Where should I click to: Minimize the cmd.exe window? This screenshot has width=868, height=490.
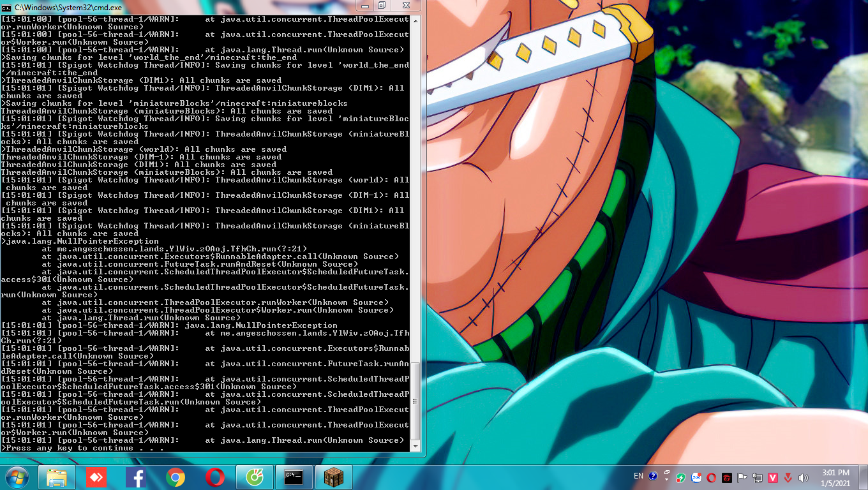[x=366, y=5]
